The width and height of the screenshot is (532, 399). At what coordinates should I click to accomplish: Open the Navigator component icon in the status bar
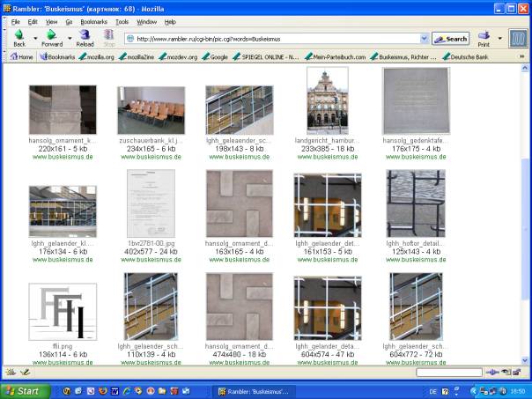(x=10, y=373)
